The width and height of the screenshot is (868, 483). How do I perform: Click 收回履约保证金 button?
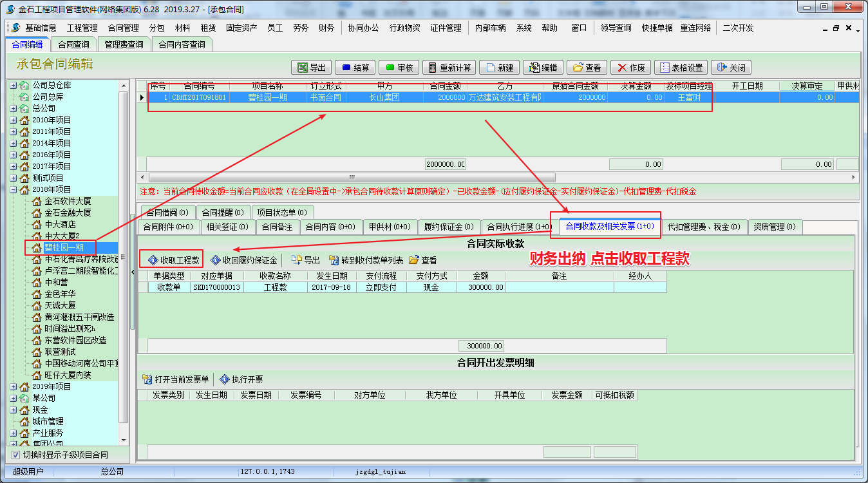pyautogui.click(x=243, y=260)
